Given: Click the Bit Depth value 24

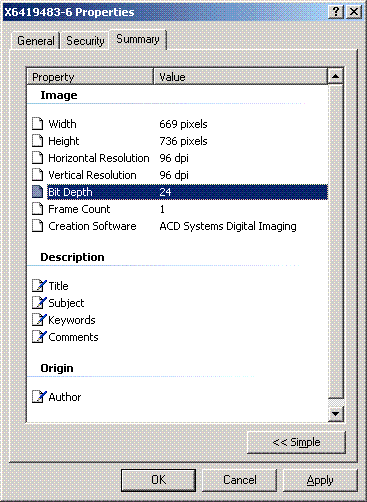Looking at the screenshot, I should pyautogui.click(x=165, y=192).
